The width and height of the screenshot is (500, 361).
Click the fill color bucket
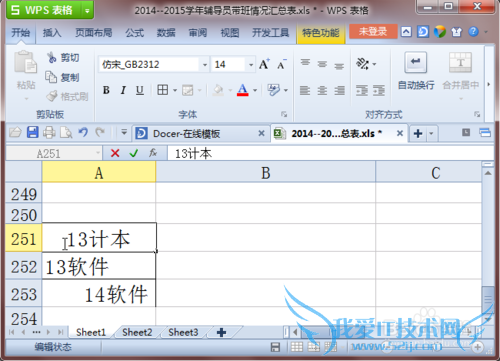218,90
